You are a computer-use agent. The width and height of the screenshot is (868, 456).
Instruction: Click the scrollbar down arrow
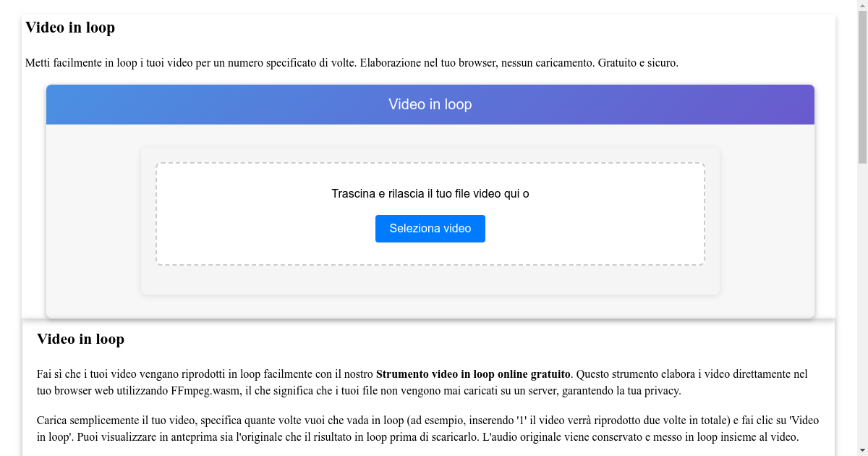[861, 449]
